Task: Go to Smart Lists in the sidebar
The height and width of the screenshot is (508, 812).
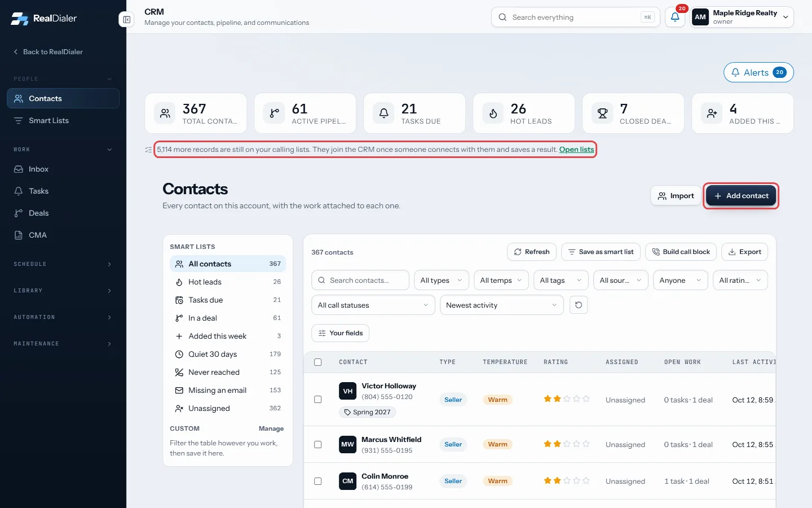Action: pos(63,120)
